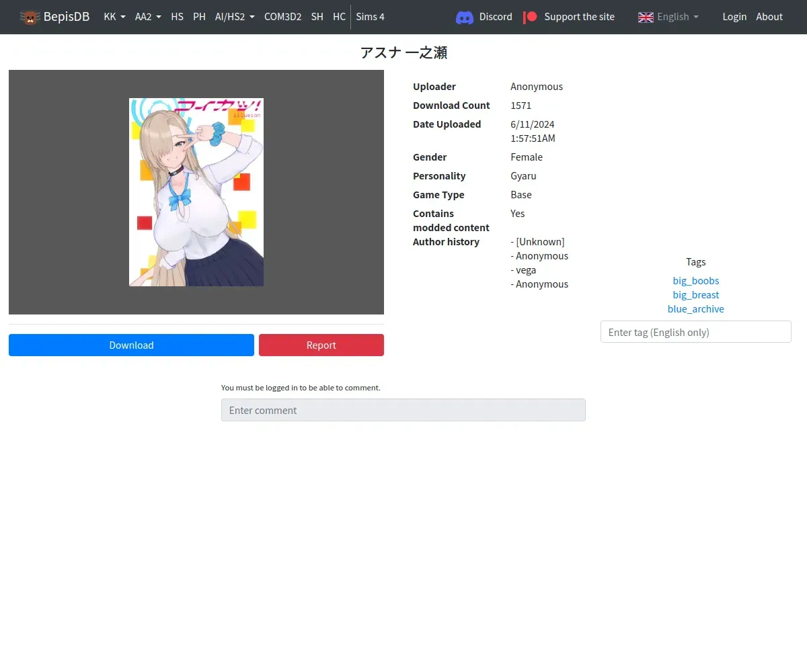Select the uploader value Anonymous

[x=537, y=86]
